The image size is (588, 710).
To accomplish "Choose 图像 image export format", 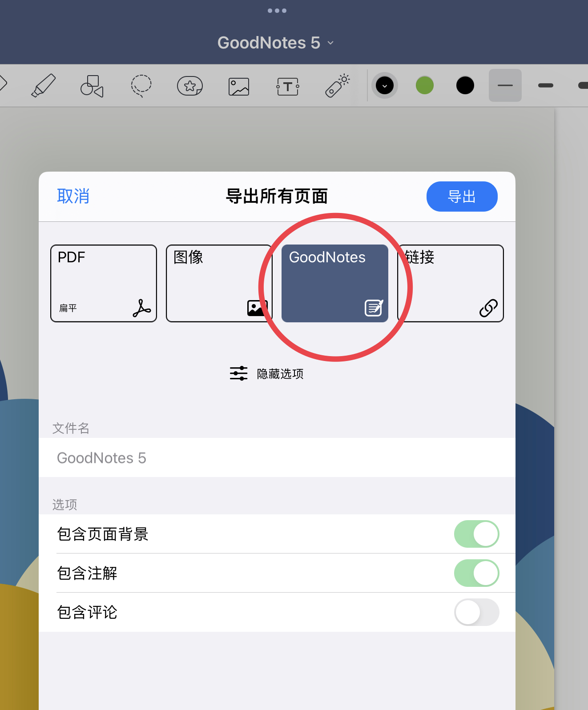I will coord(219,283).
